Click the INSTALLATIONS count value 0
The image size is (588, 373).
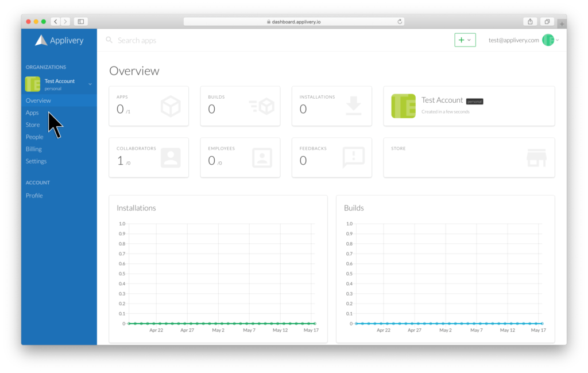click(303, 109)
